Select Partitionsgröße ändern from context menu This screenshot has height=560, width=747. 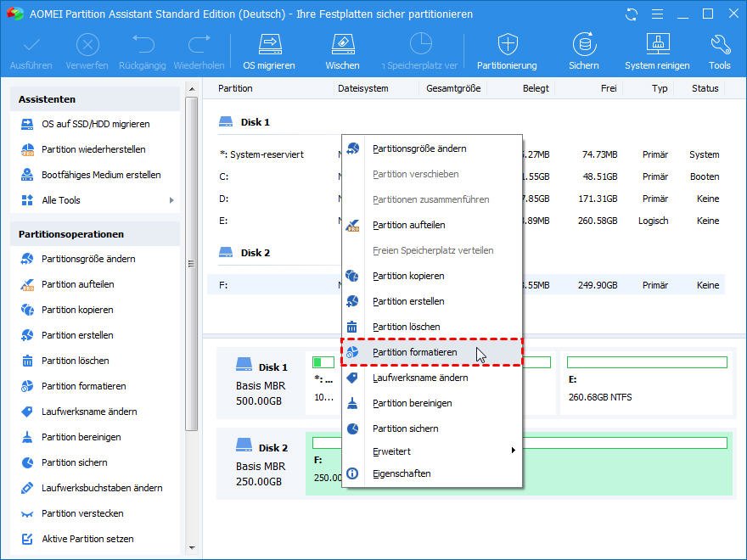click(x=418, y=148)
